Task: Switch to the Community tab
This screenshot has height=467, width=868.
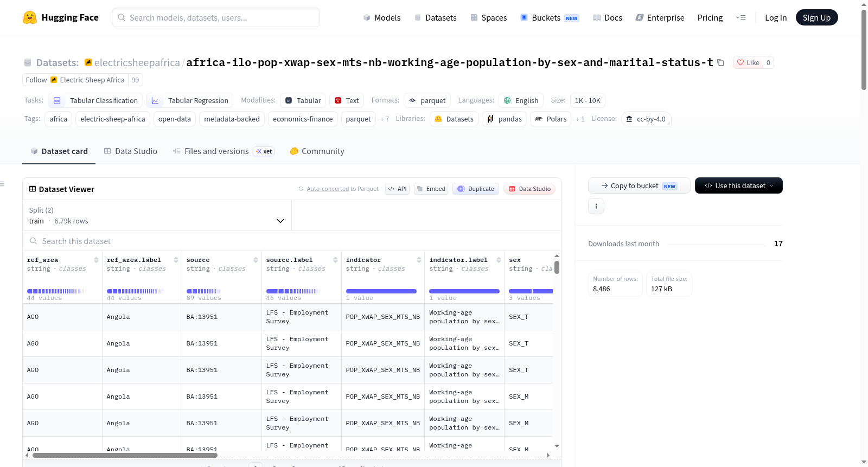Action: pyautogui.click(x=317, y=151)
